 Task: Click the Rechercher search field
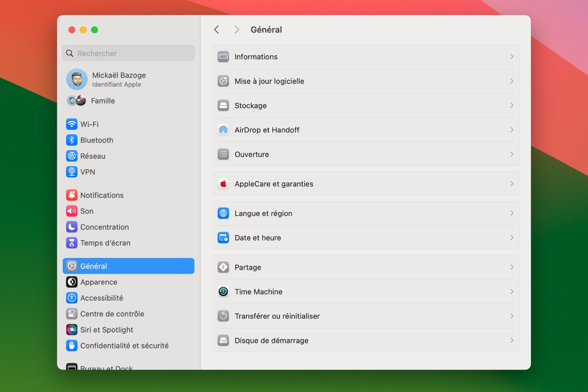(x=129, y=53)
